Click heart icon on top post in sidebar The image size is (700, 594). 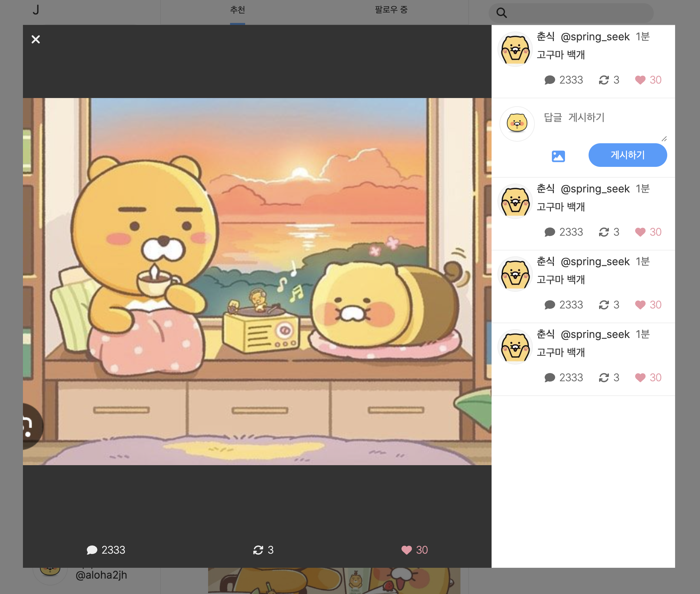640,80
